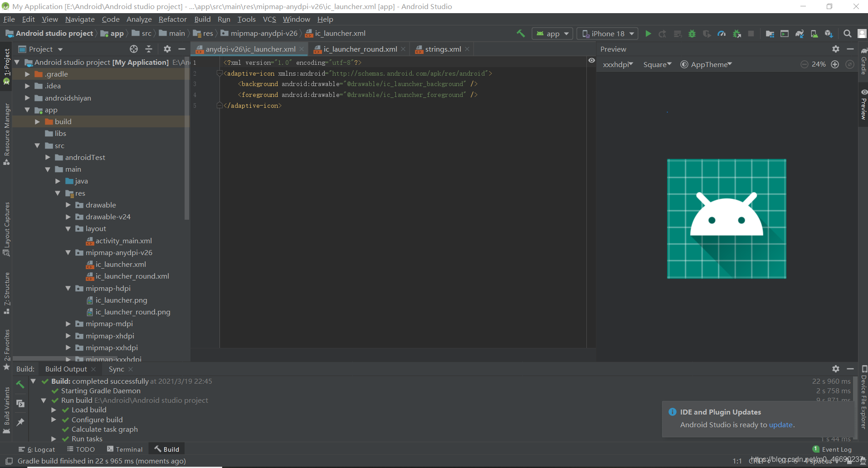
Task: Run the app with the green play button
Action: point(648,34)
